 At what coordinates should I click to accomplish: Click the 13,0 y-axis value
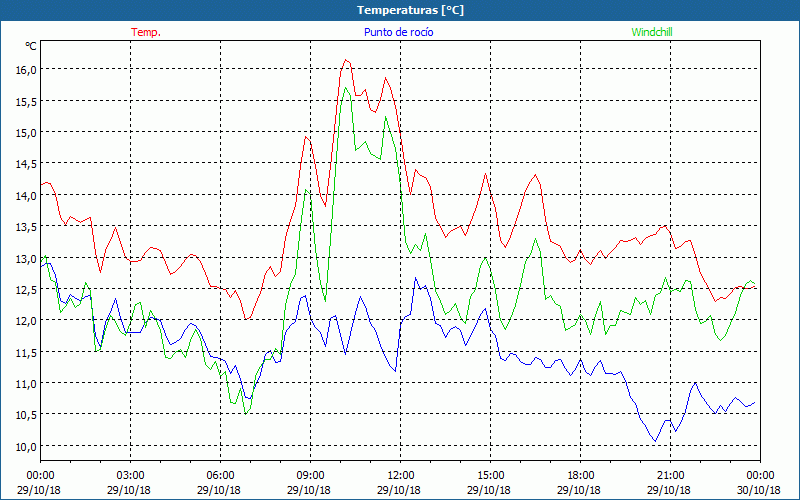pyautogui.click(x=26, y=258)
